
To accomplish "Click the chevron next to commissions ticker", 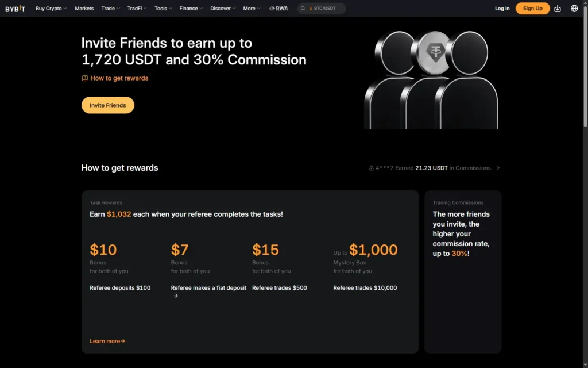I will click(x=498, y=168).
